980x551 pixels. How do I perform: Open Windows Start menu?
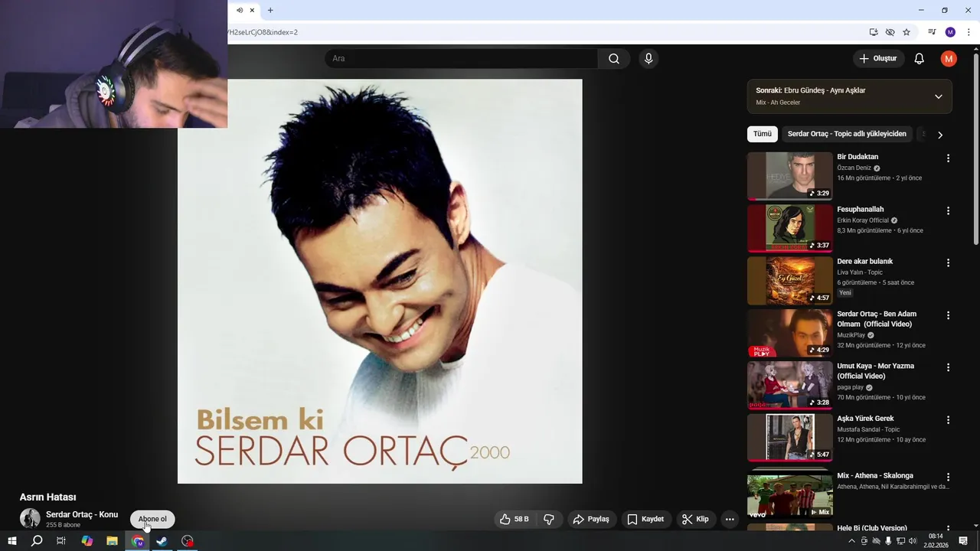point(12,541)
